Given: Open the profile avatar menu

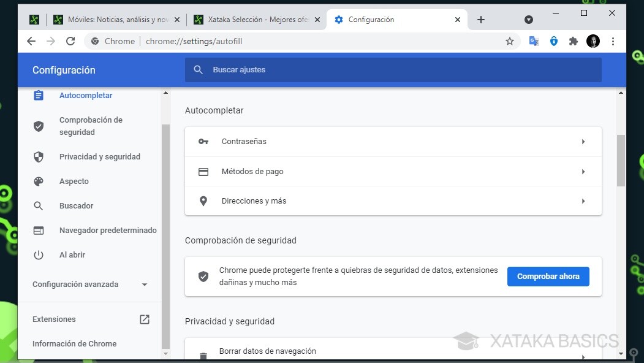Looking at the screenshot, I should [593, 41].
